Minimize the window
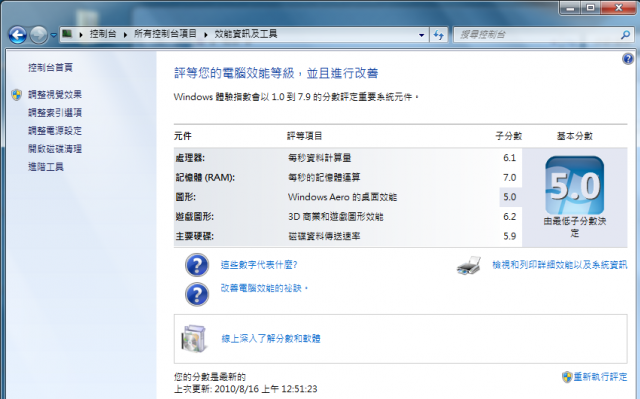Image resolution: width=640 pixels, height=399 pixels. (570, 8)
